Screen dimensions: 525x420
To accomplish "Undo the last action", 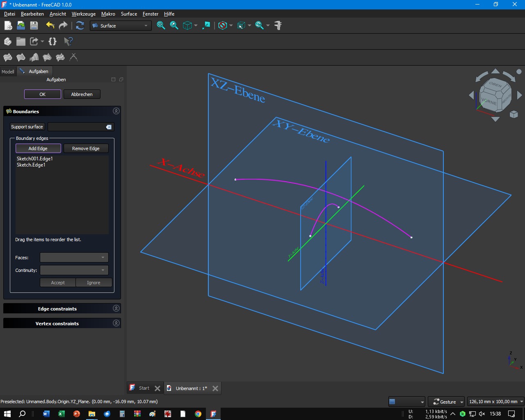I will pyautogui.click(x=50, y=25).
